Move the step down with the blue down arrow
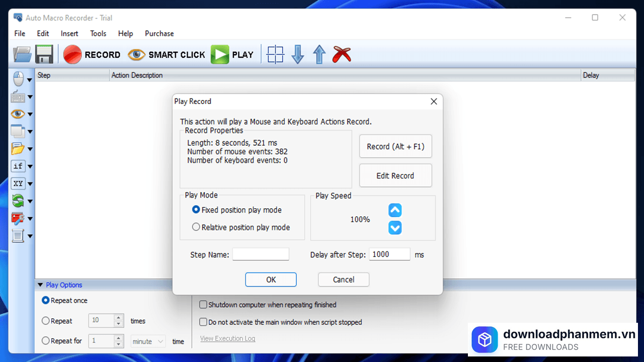Screen dimensions: 644x362 point(298,54)
